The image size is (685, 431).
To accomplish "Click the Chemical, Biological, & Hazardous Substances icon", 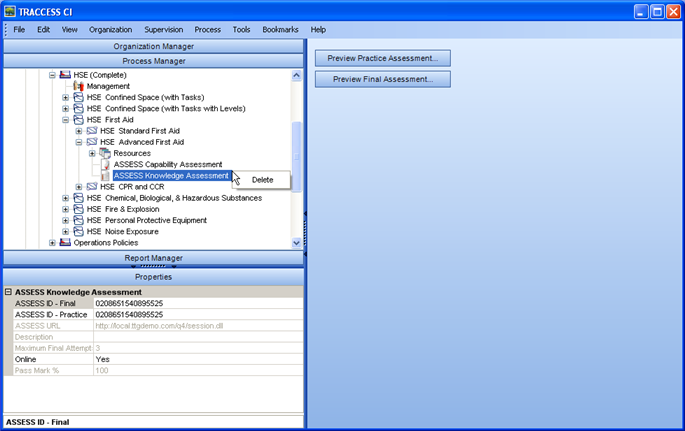I will 78,198.
